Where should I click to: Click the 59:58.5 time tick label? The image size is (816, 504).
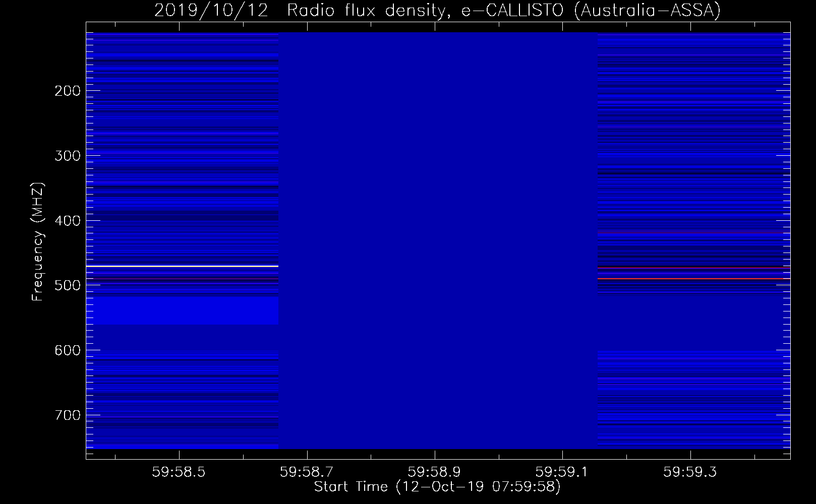click(x=179, y=472)
